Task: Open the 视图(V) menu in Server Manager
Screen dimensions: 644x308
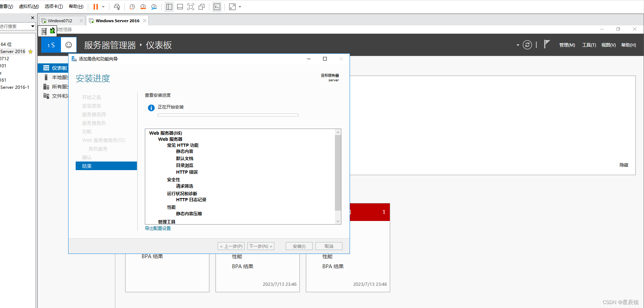Action: click(609, 45)
